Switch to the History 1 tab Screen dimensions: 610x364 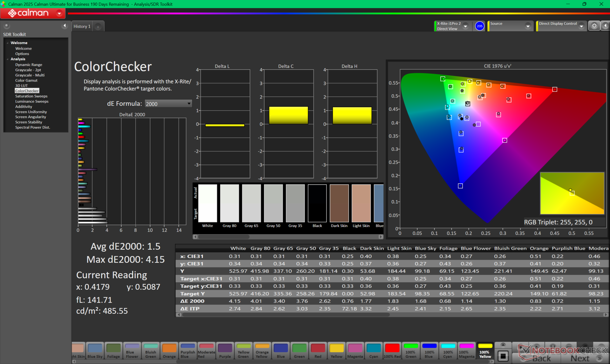point(82,26)
